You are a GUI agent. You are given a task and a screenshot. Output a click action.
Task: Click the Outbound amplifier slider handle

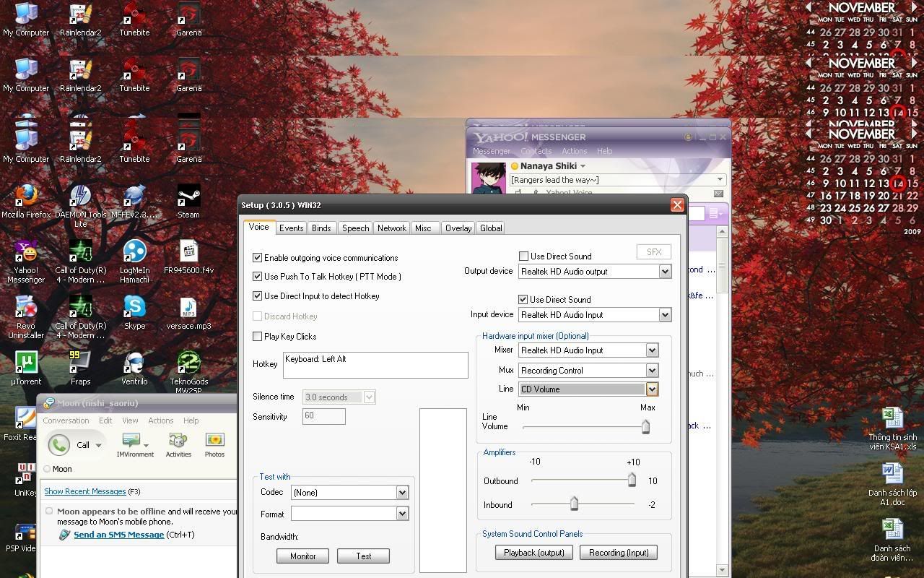pos(632,480)
